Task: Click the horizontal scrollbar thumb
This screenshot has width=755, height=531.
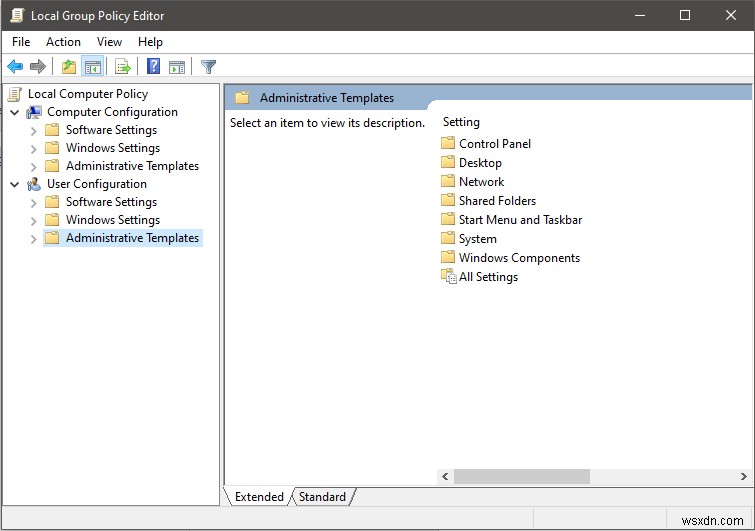Action: click(522, 477)
